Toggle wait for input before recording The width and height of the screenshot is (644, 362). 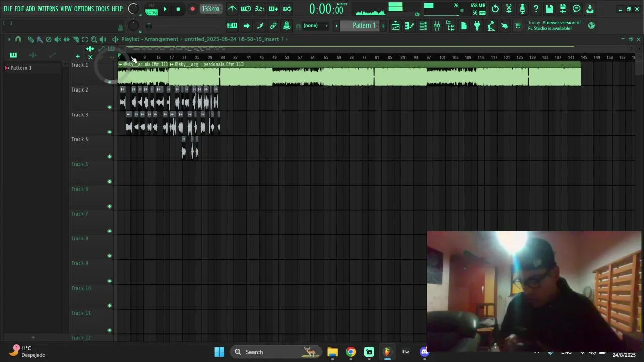pyautogui.click(x=246, y=9)
